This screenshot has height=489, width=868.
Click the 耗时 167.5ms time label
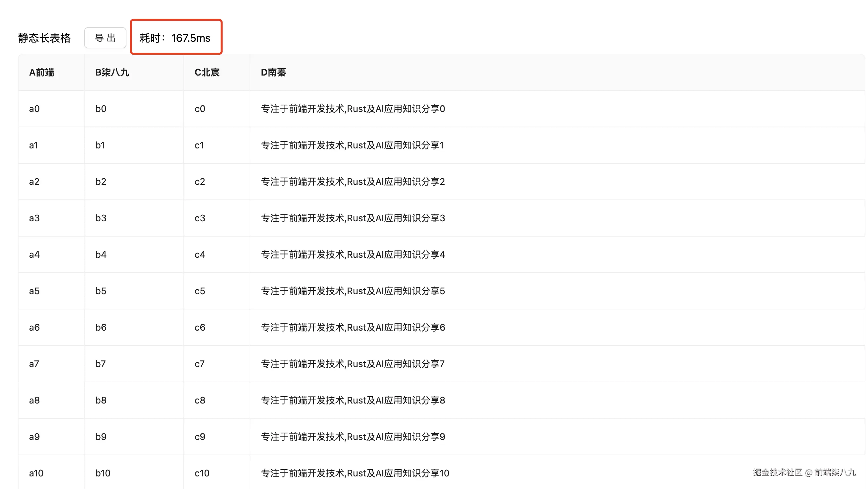[175, 38]
